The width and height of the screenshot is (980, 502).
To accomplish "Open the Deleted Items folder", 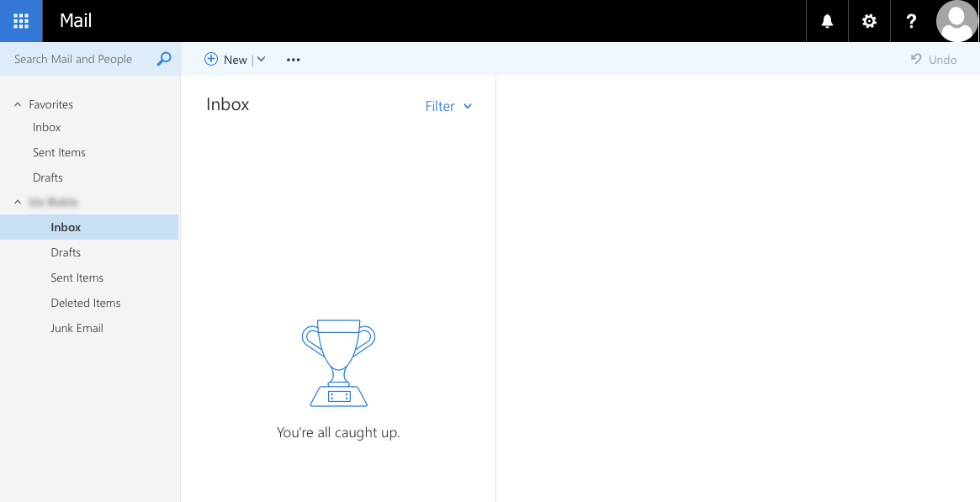I will pyautogui.click(x=87, y=303).
